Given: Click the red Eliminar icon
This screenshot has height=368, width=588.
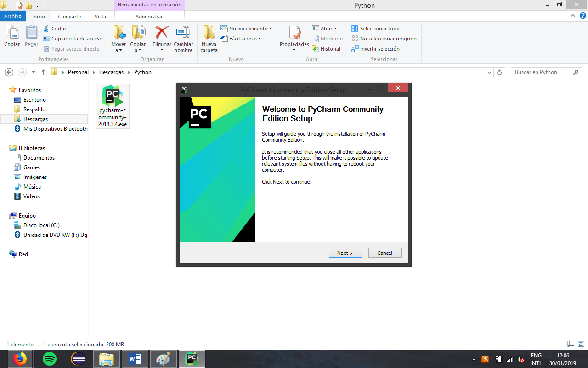Looking at the screenshot, I should (162, 33).
